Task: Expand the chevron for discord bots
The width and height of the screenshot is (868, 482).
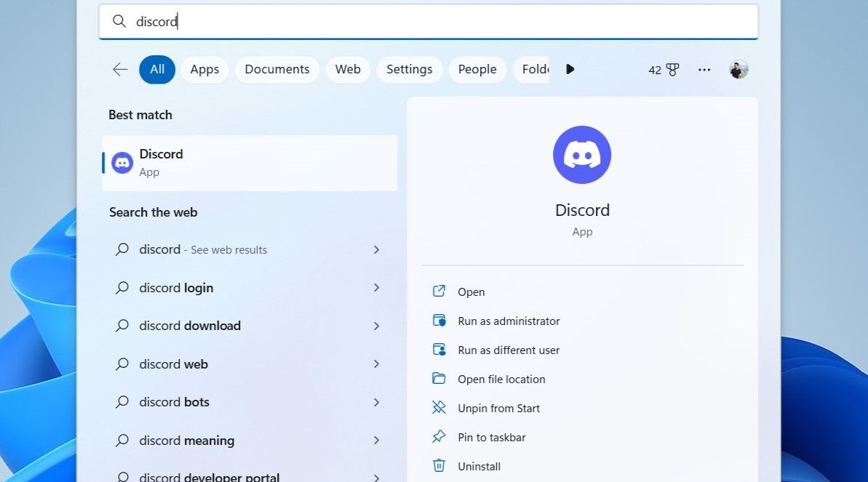Action: pos(376,402)
